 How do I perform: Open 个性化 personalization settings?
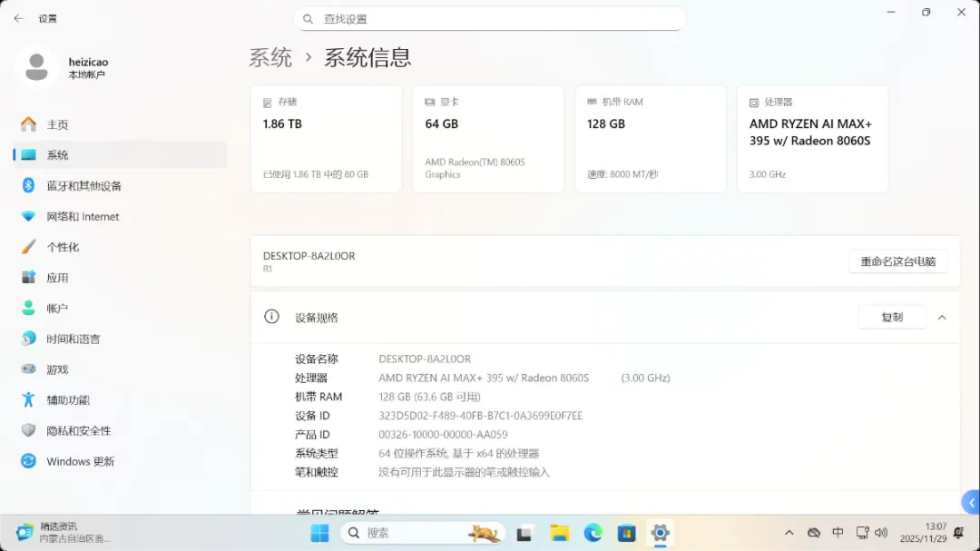coord(63,247)
